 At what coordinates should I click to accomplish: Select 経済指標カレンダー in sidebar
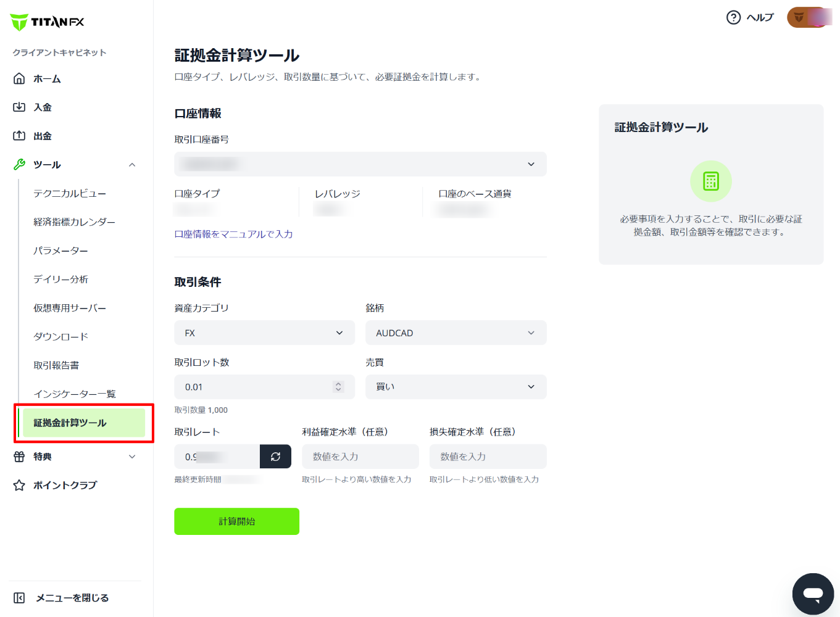click(x=75, y=222)
